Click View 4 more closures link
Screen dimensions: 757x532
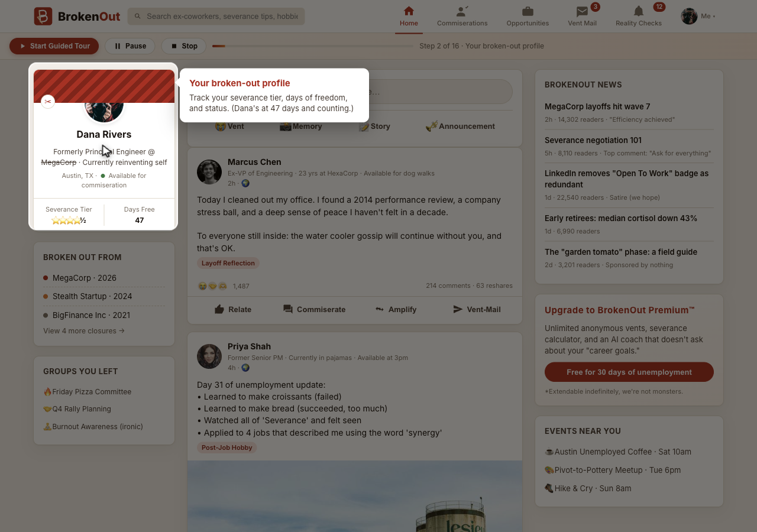84,331
